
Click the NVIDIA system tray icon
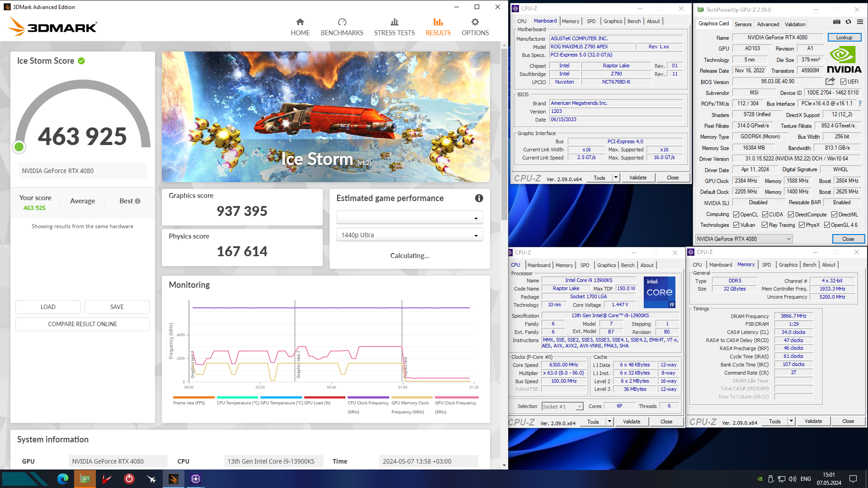760,479
